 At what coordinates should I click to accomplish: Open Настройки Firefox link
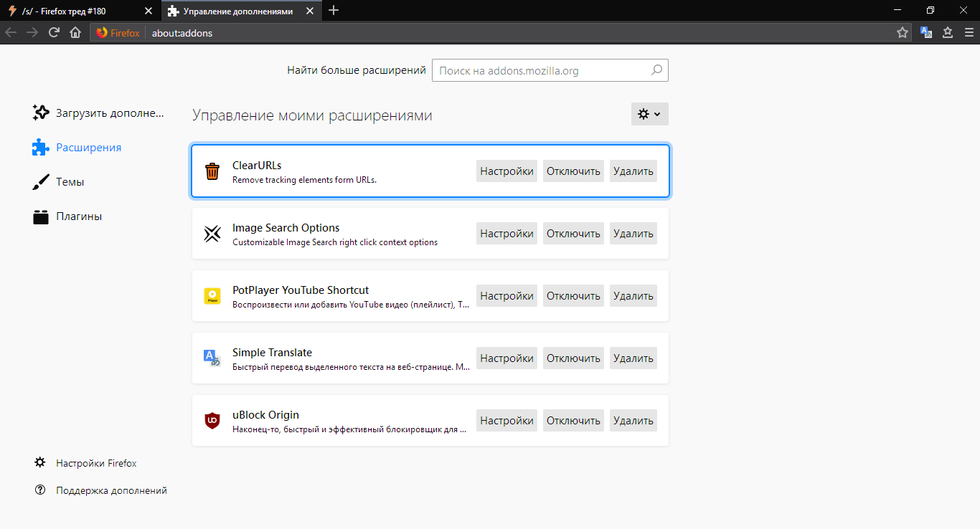click(x=96, y=463)
